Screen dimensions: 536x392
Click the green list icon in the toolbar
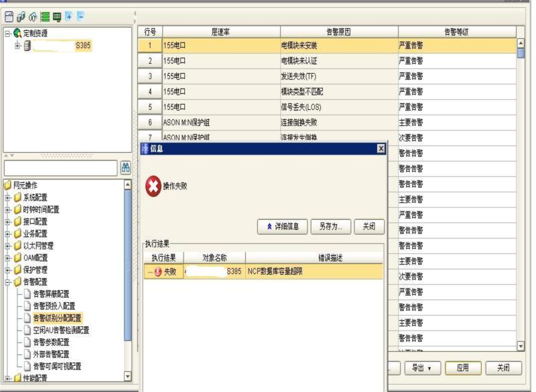(44, 16)
